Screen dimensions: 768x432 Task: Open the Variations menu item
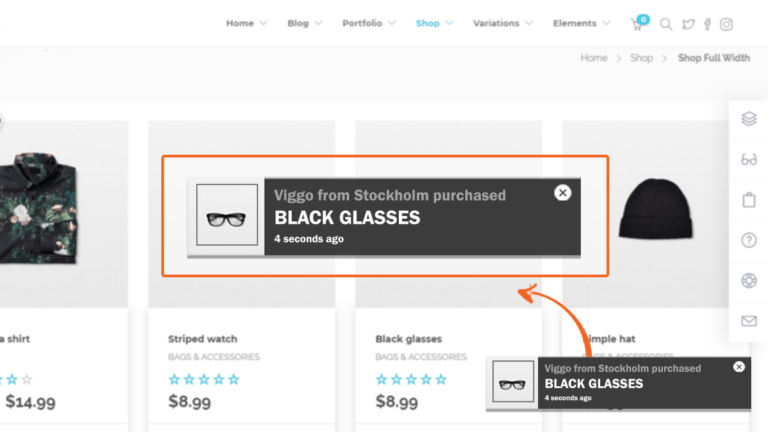[503, 23]
